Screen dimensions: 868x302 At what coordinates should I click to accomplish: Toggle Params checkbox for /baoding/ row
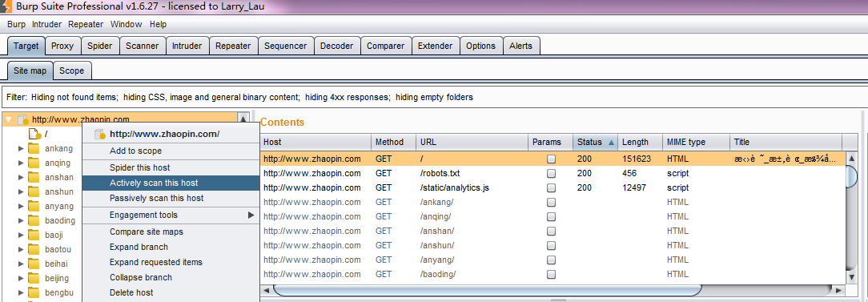click(x=551, y=274)
